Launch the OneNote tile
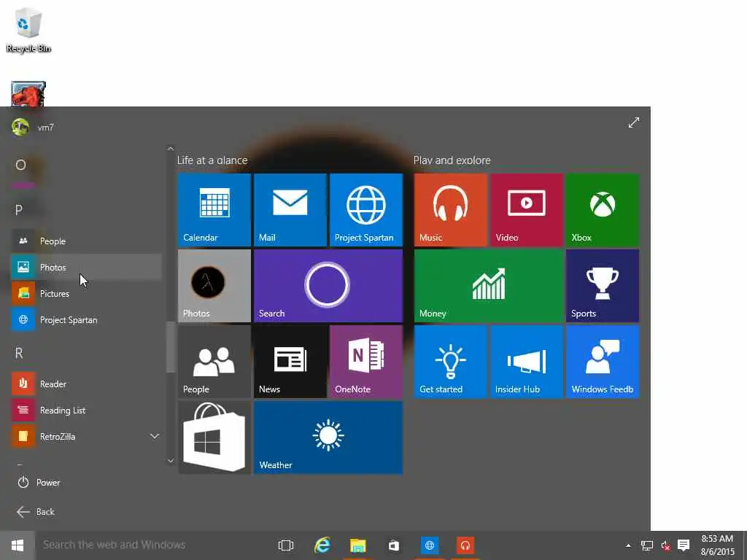 click(366, 362)
